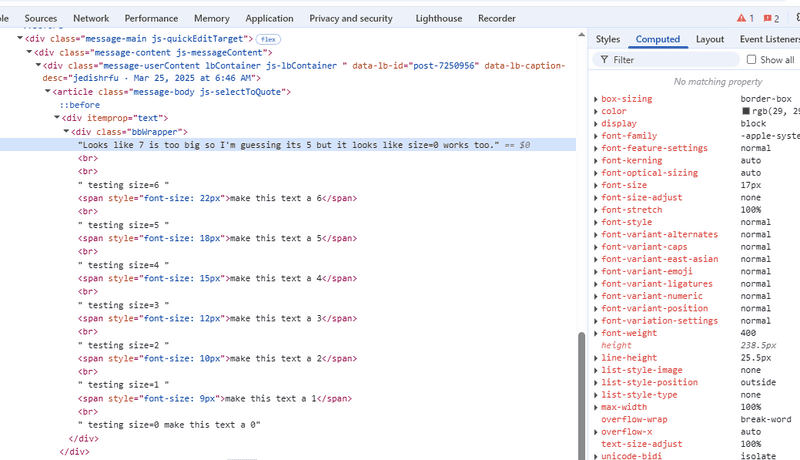Switch to the Lighthouse tab
The width and height of the screenshot is (800, 460).
click(438, 18)
